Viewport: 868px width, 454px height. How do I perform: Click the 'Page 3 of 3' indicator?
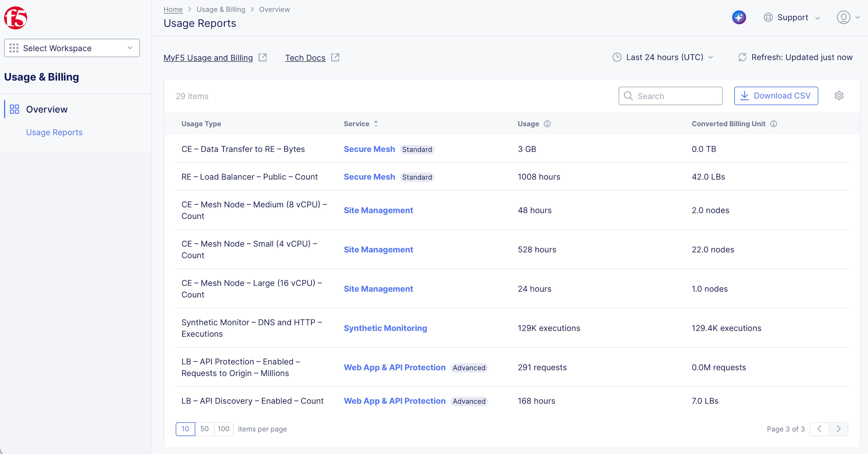click(785, 429)
